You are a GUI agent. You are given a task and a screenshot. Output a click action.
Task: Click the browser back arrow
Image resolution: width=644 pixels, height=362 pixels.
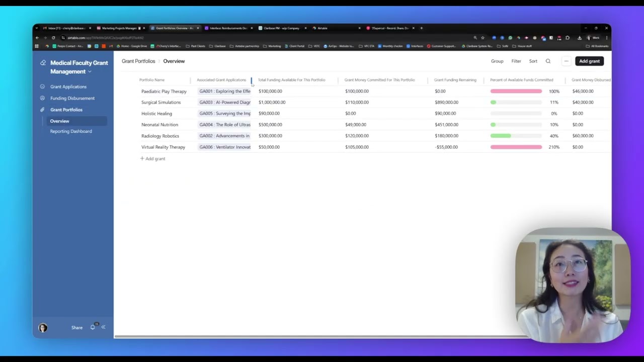point(37,38)
